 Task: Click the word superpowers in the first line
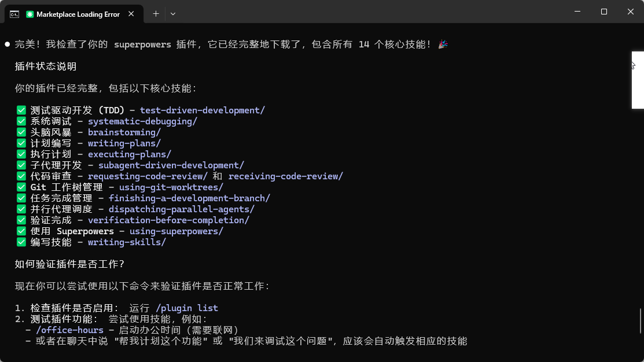(x=142, y=45)
